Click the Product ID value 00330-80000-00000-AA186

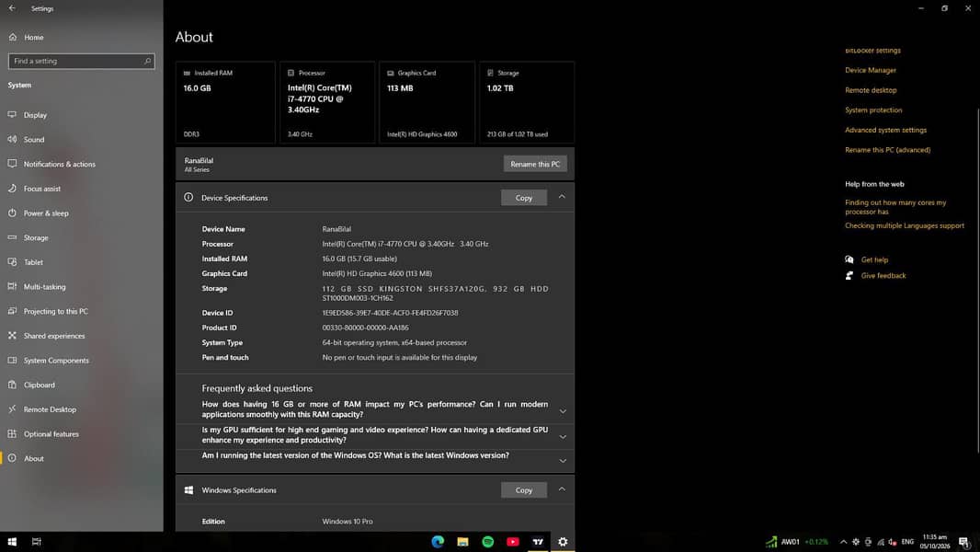coord(366,328)
